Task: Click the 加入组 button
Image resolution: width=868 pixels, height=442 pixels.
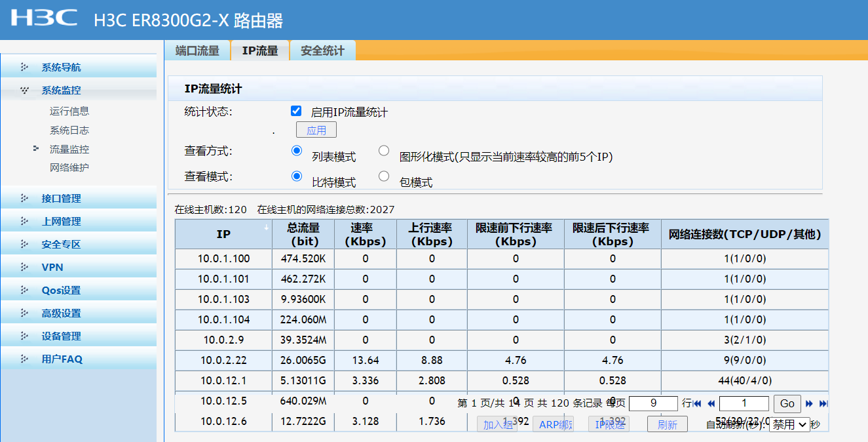Action: (497, 424)
